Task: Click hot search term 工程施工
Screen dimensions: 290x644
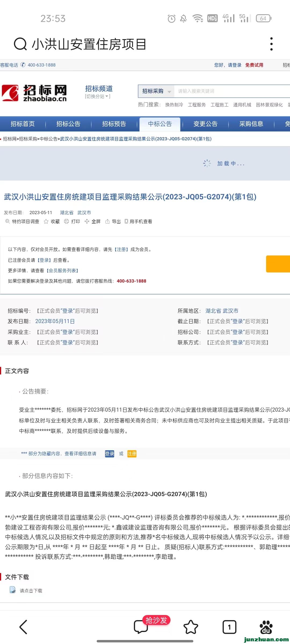Action: tap(220, 105)
